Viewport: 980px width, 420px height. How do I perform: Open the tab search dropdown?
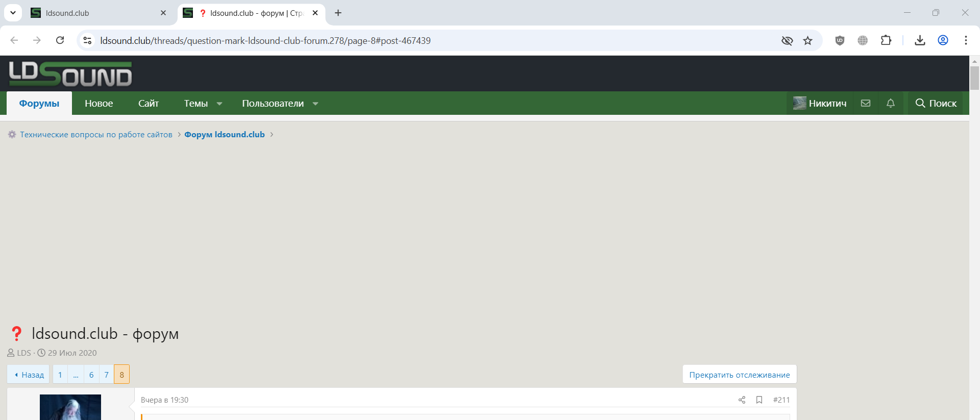[13, 13]
